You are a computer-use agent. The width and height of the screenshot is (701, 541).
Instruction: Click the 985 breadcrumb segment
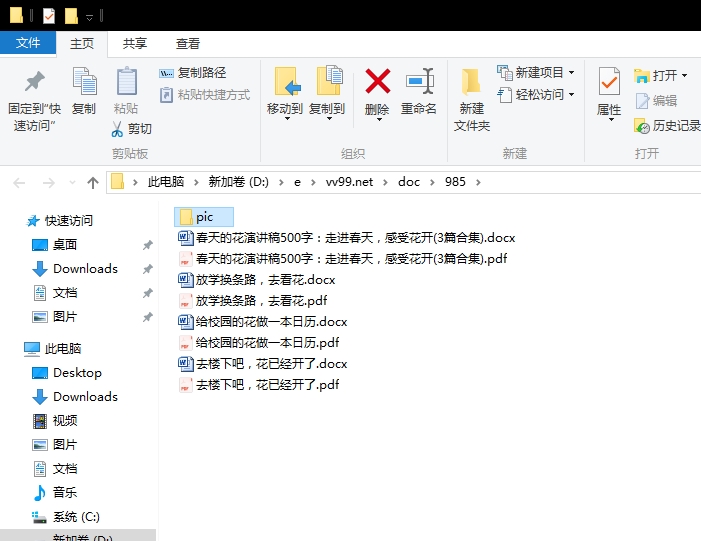[455, 182]
